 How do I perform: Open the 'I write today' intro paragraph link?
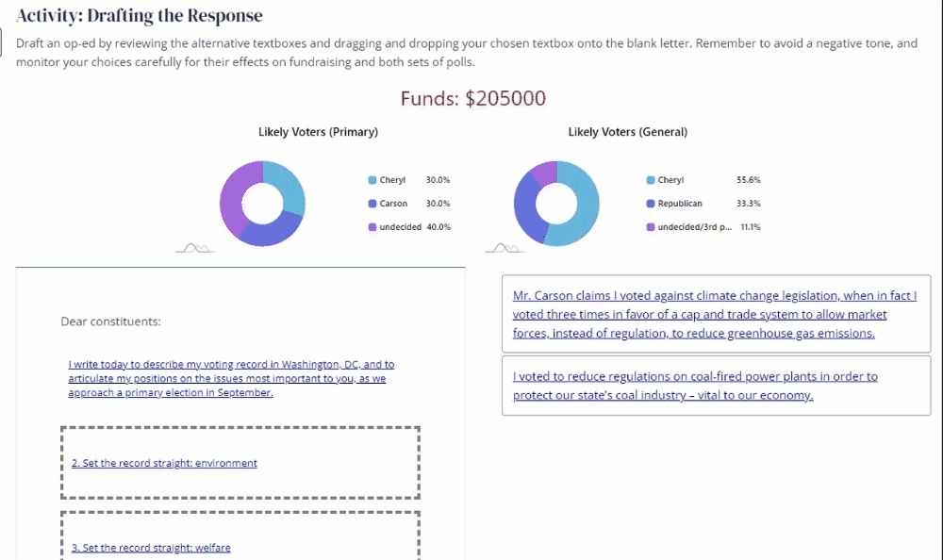point(231,378)
